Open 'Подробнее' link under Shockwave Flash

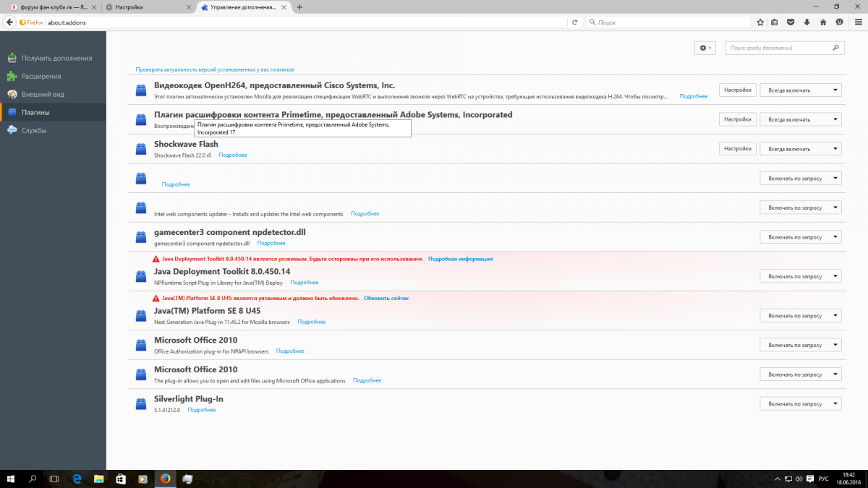[233, 155]
